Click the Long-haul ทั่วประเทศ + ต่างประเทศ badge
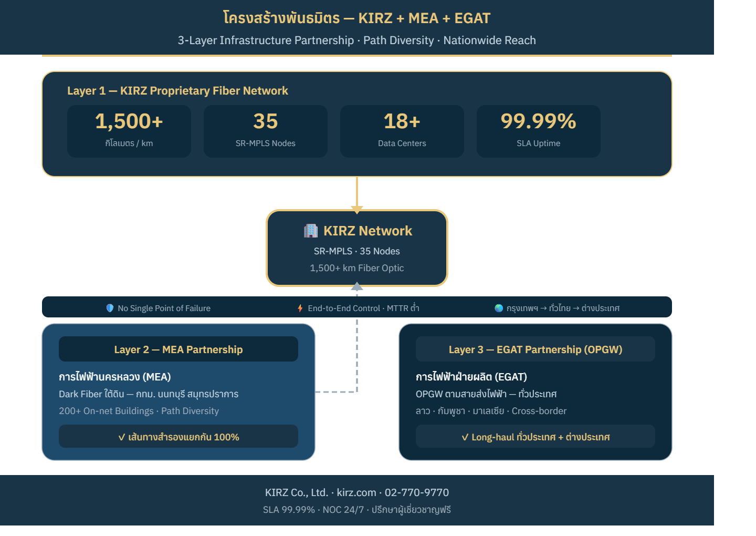 coord(535,436)
